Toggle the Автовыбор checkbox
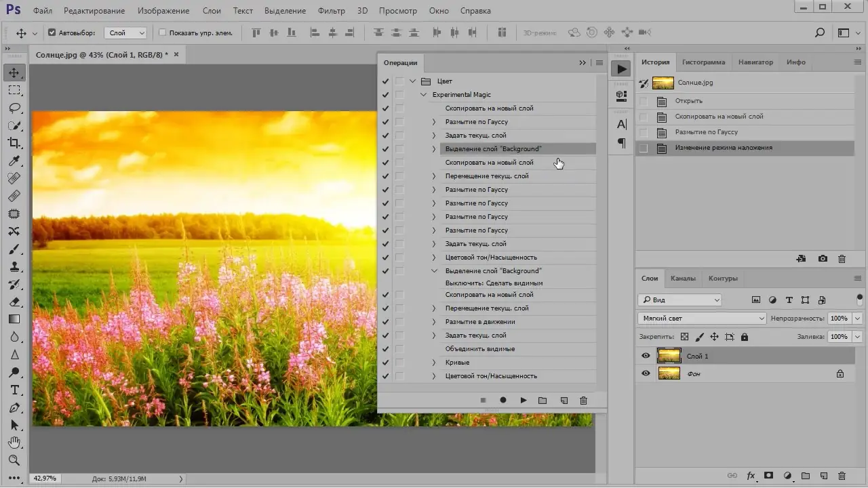 pos(52,33)
